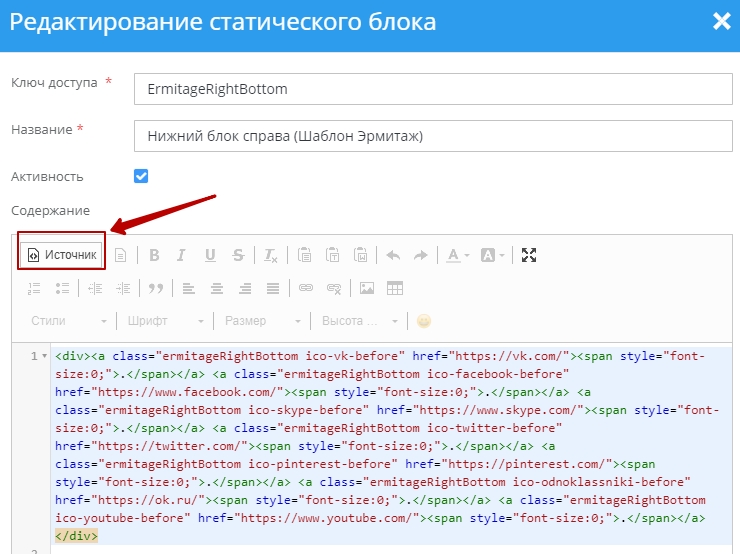Apply strikethrough formatting
Screen dimensions: 740x554
click(238, 255)
